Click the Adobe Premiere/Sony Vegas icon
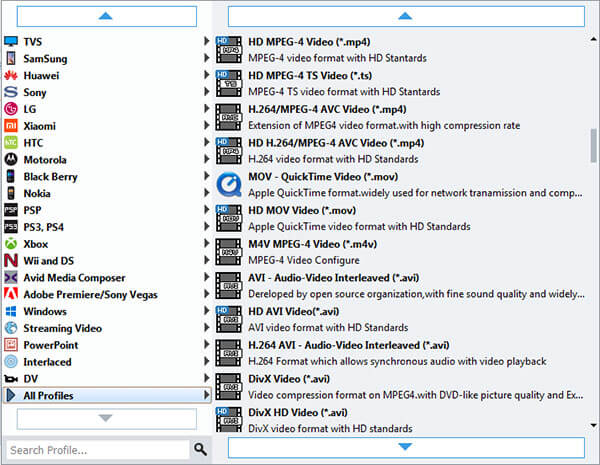 (x=11, y=295)
